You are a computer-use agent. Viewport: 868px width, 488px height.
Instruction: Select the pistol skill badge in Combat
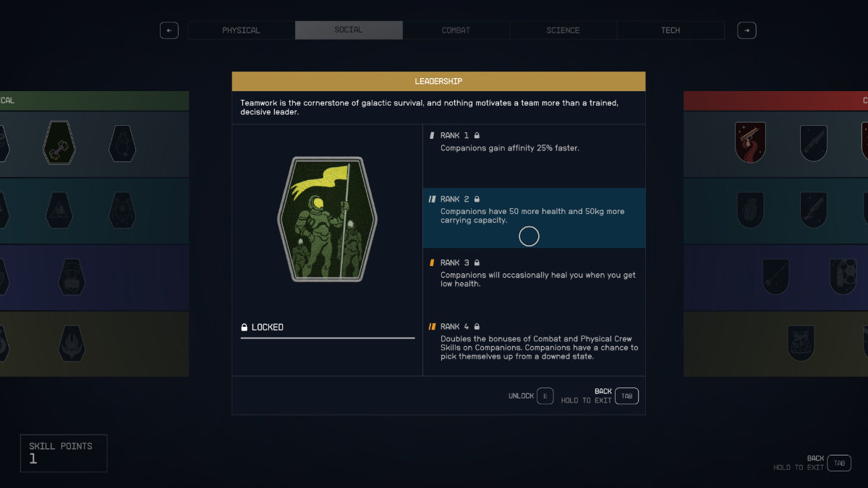click(750, 142)
